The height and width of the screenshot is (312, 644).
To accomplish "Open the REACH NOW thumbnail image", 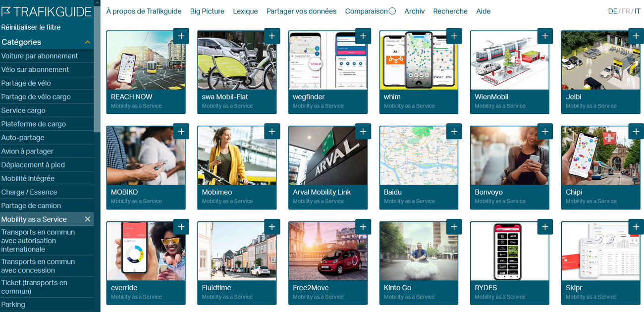I will (x=146, y=60).
